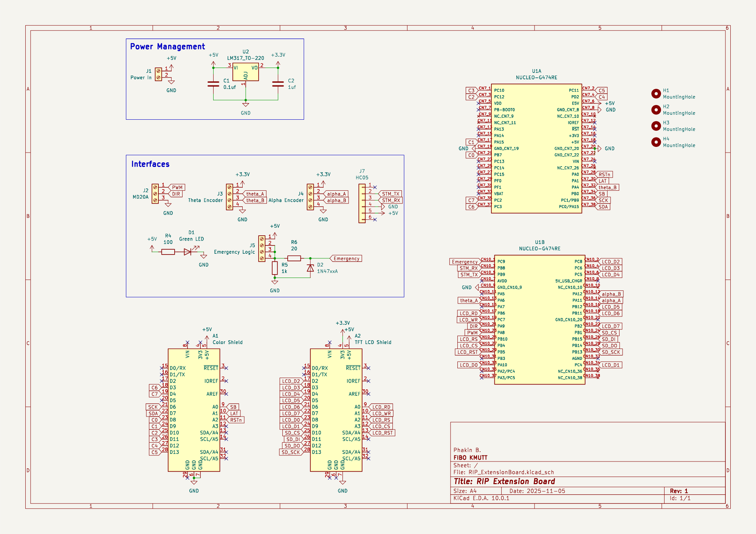This screenshot has height=534, width=756.
Task: Click the Title: RIP Extension Board text
Action: 504,482
